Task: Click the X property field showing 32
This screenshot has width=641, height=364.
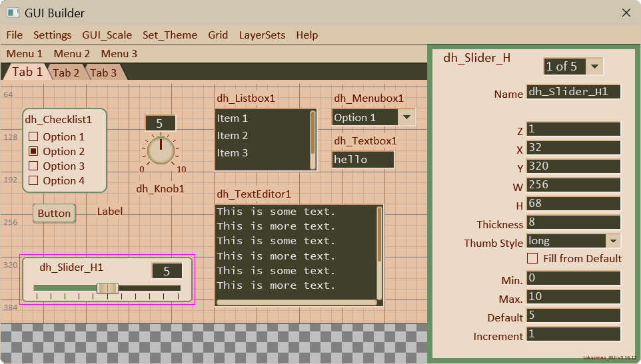Action: (x=573, y=148)
